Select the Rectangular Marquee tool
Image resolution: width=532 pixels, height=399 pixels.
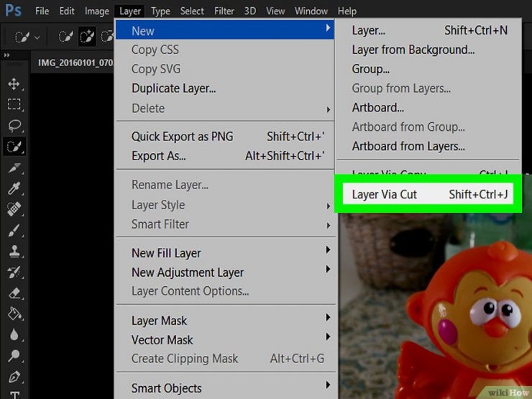click(14, 104)
